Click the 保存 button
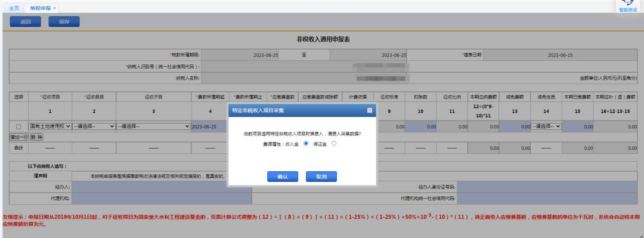644x238 pixels. (x=64, y=22)
